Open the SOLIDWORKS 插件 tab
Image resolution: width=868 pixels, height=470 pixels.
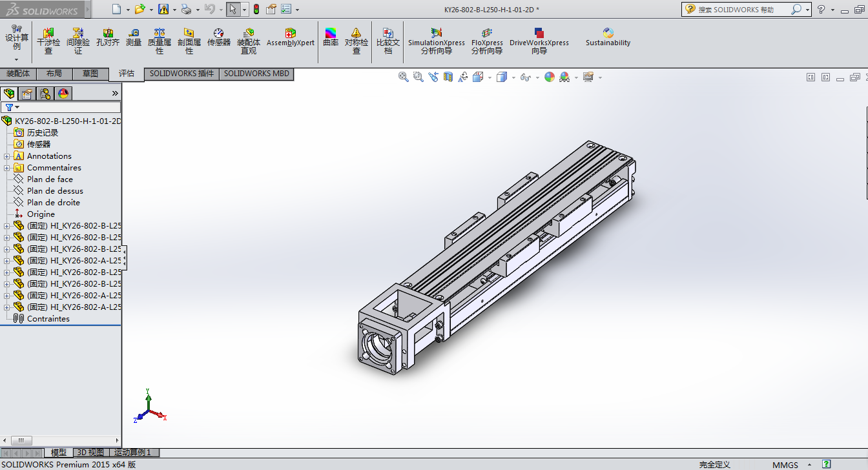pos(181,74)
